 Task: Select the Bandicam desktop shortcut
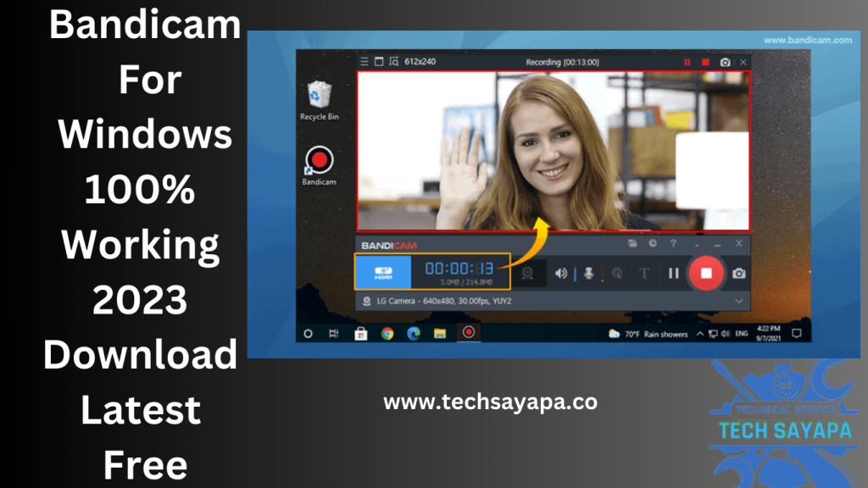coord(319,165)
